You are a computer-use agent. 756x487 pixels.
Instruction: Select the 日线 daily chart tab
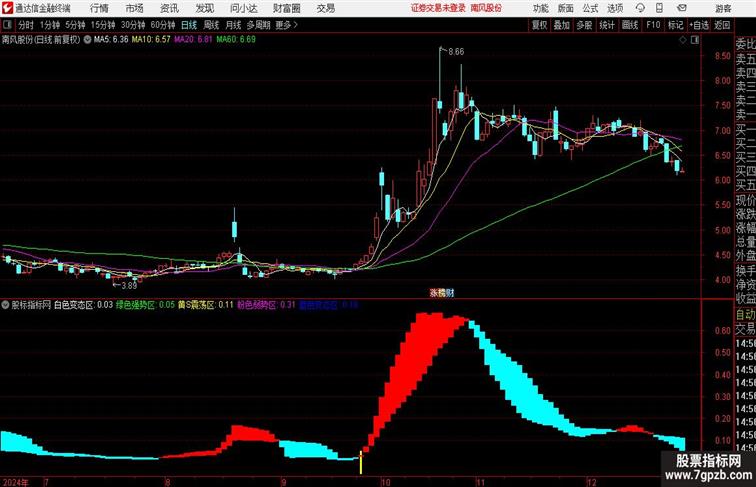(x=189, y=25)
